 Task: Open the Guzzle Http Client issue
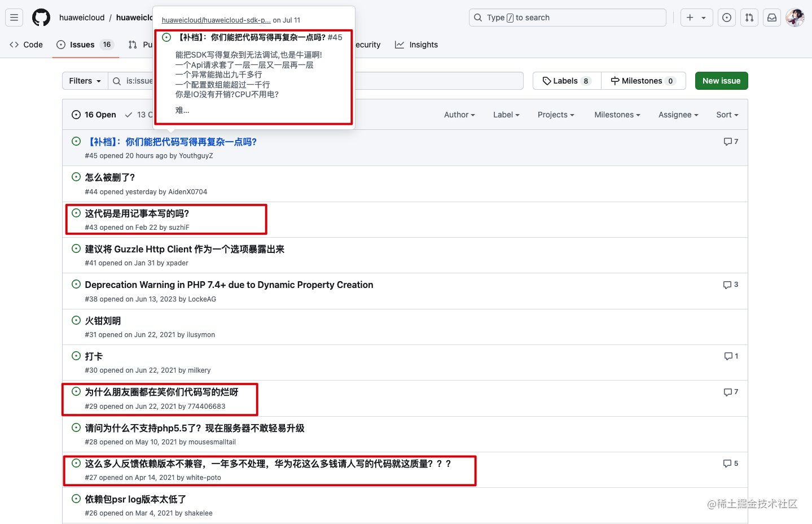point(185,249)
